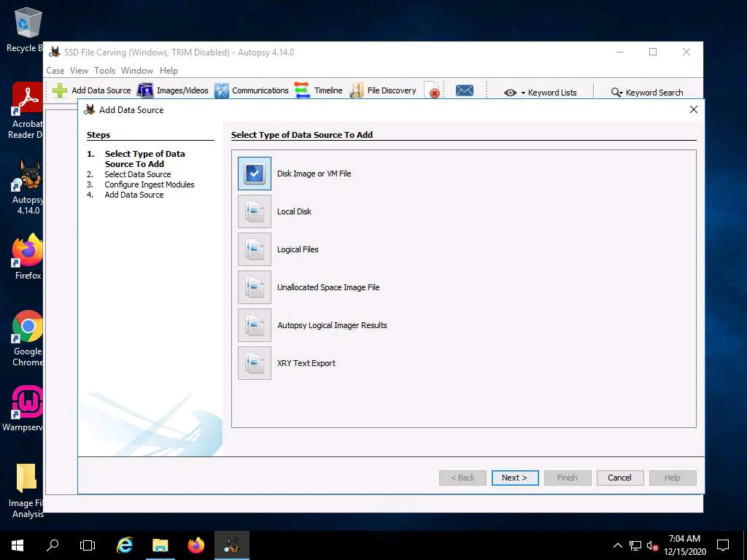Open the View menu
747x560 pixels.
79,71
